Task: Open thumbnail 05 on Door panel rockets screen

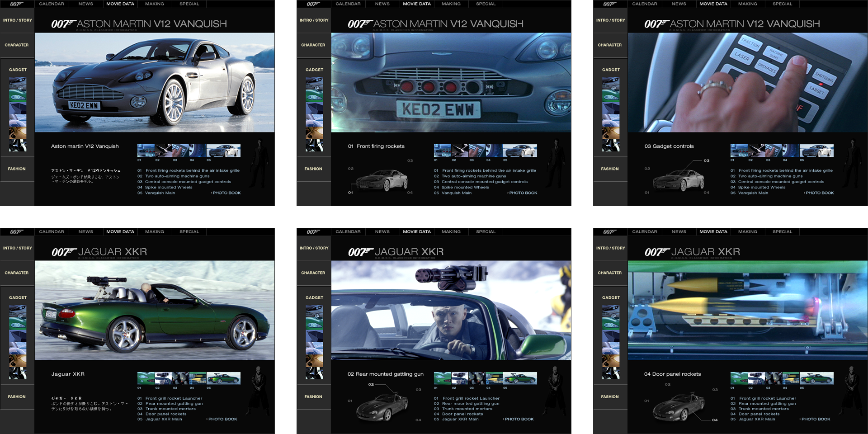Action: pyautogui.click(x=816, y=378)
